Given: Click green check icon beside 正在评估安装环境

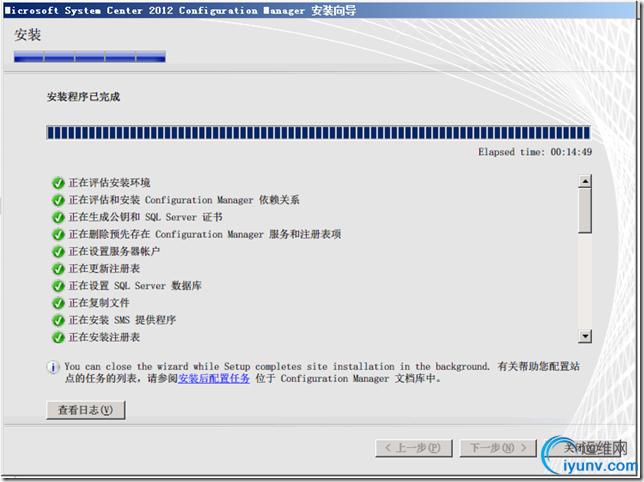Looking at the screenshot, I should [58, 183].
